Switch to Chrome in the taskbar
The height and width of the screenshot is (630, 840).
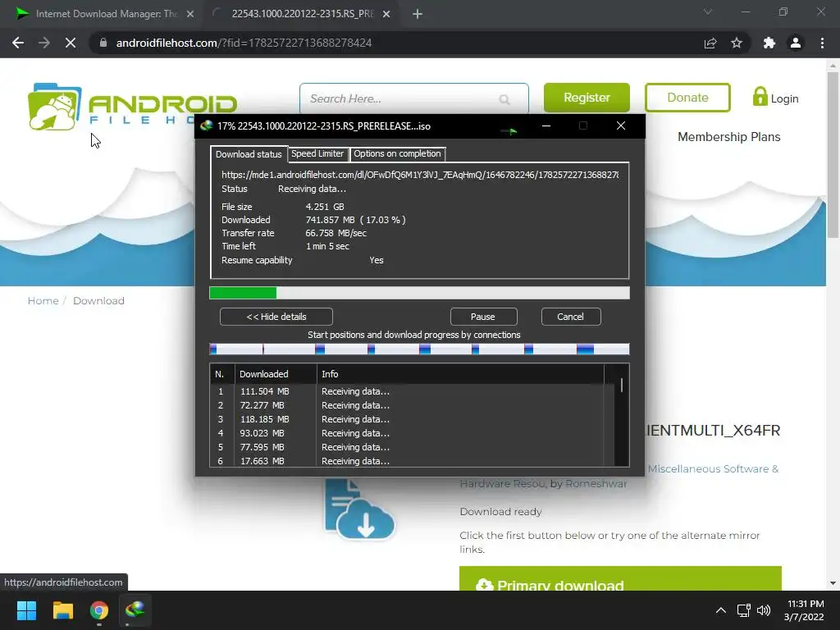click(x=99, y=610)
